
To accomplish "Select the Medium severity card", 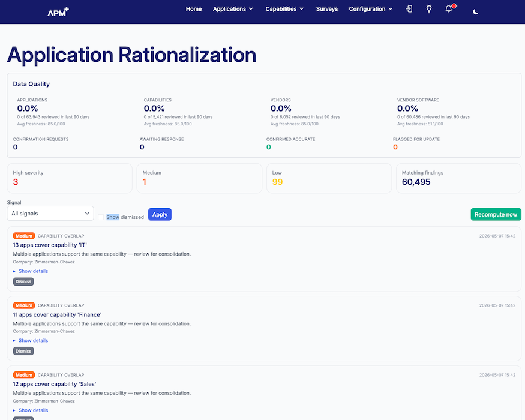I will [x=199, y=178].
